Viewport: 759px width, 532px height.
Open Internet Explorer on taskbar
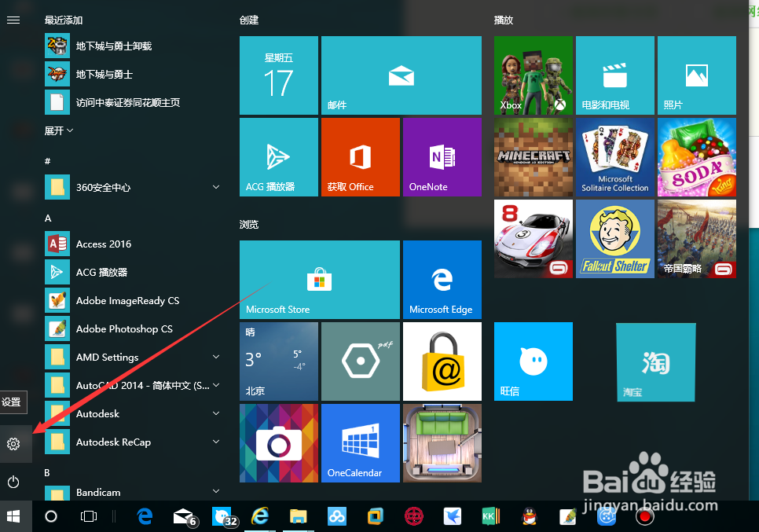coord(260,516)
